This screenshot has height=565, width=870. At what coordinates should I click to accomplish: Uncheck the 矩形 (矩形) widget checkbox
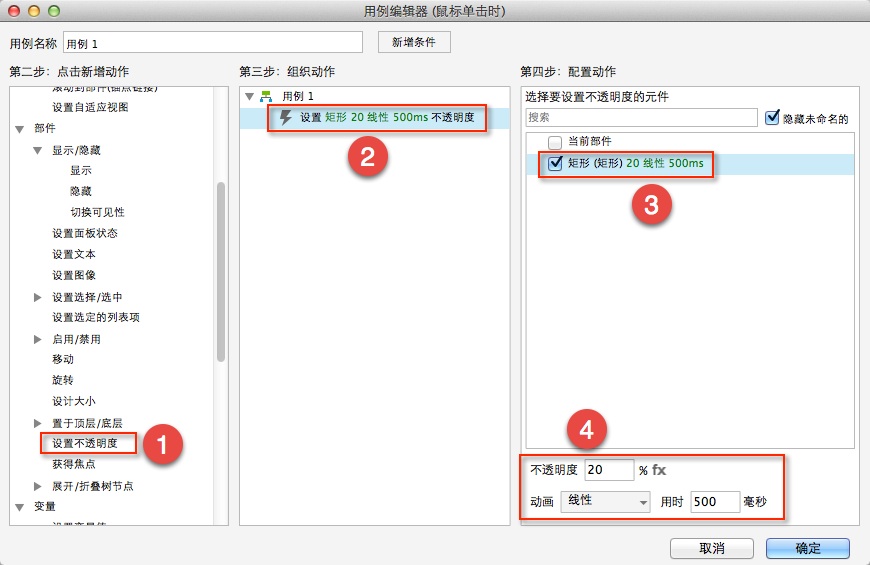(555, 163)
